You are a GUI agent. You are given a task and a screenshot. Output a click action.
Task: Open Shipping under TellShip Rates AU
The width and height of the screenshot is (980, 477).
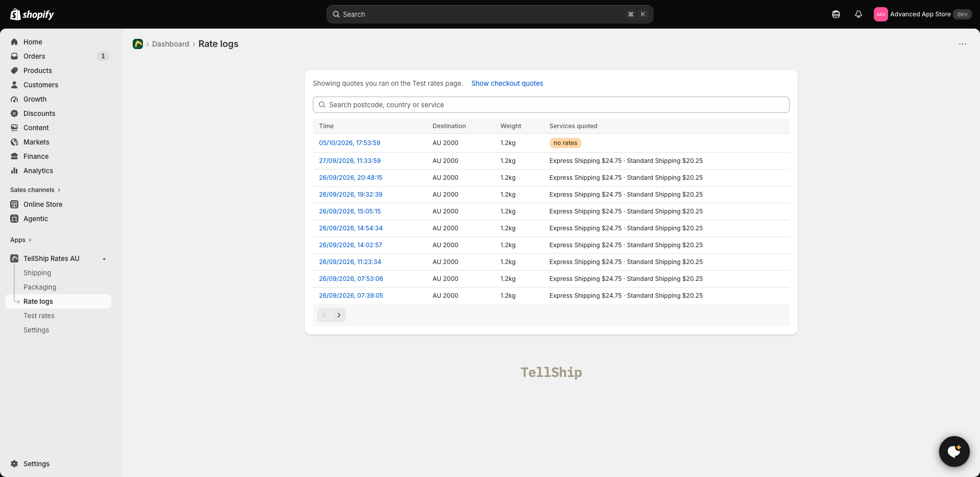pos(37,273)
